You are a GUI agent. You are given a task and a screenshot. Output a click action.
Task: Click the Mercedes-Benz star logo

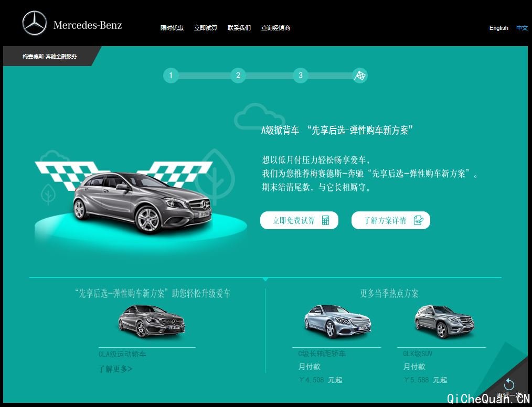coord(35,23)
